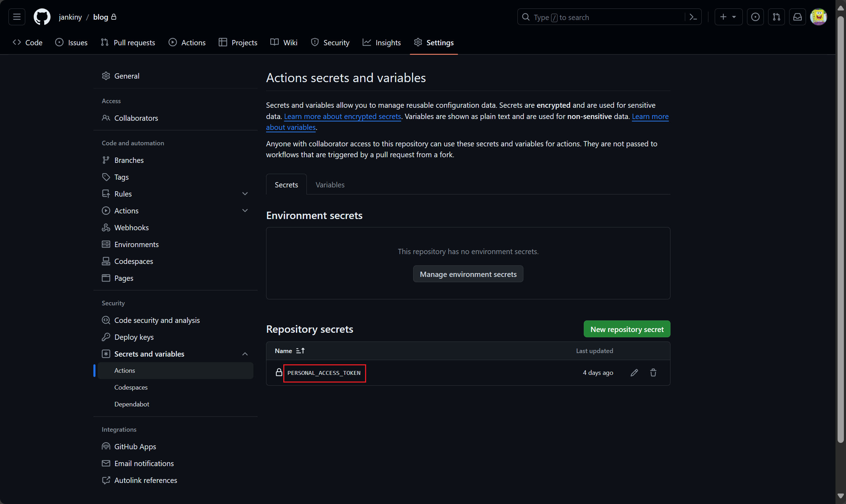
Task: Select the Settings tab
Action: tap(434, 42)
